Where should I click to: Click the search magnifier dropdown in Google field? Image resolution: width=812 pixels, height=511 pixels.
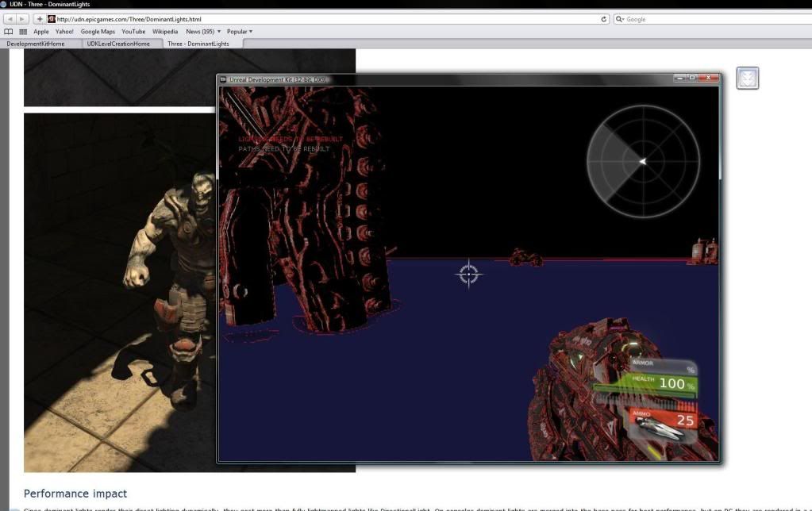[621, 18]
